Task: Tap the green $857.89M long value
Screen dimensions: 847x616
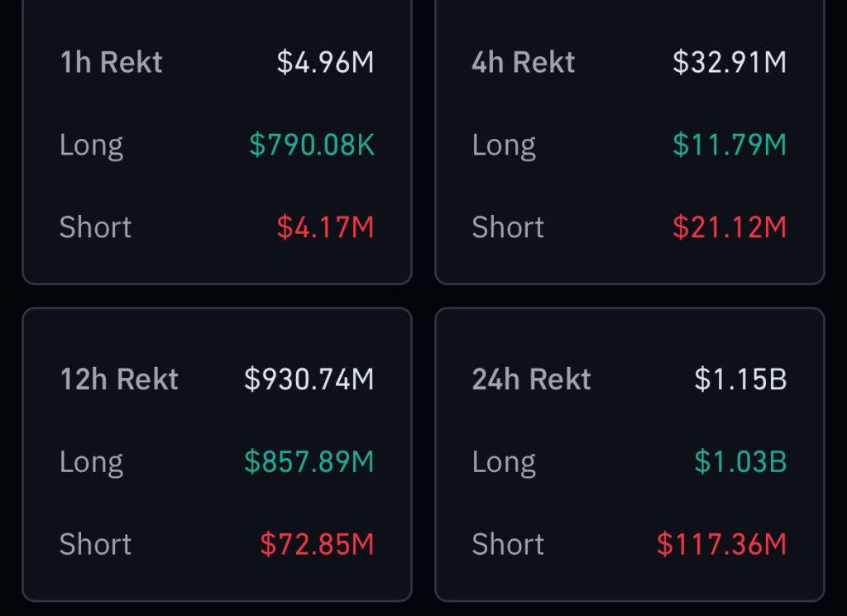Action: pos(309,462)
